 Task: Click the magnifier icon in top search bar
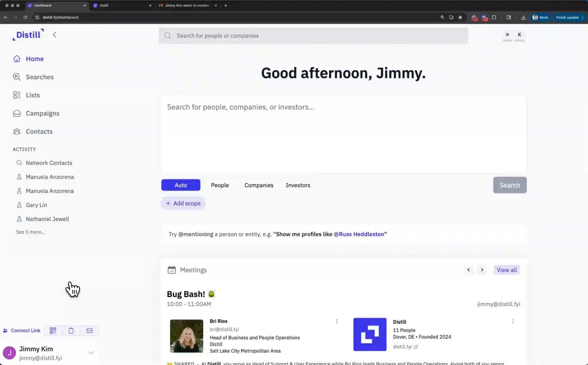coord(168,35)
